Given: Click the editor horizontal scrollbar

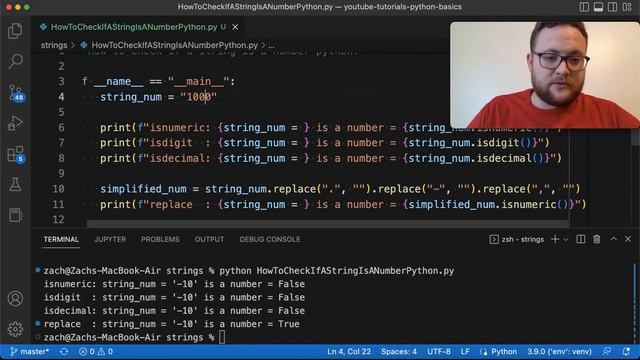Looking at the screenshot, I should [x=328, y=224].
